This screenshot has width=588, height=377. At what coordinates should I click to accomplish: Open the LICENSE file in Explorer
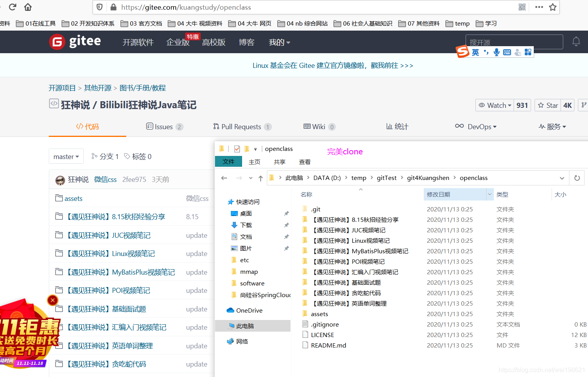pos(322,335)
